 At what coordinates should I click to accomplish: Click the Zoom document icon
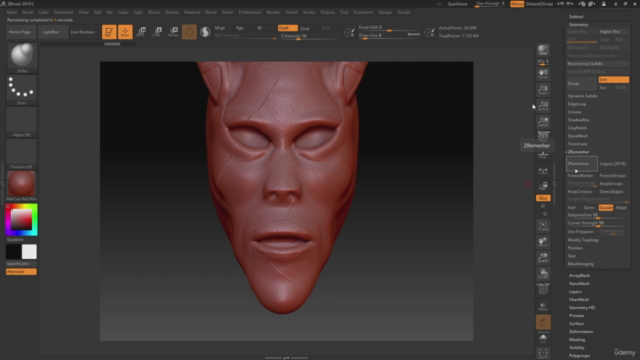[x=543, y=90]
